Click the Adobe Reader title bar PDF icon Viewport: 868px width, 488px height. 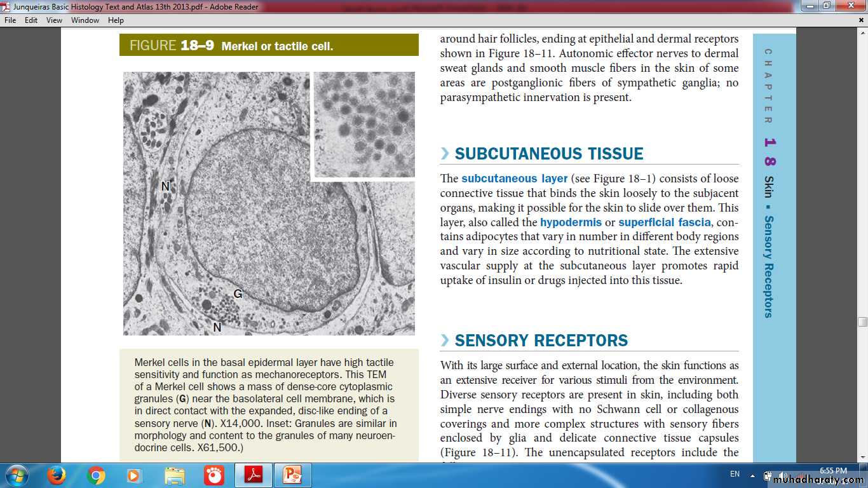click(6, 7)
